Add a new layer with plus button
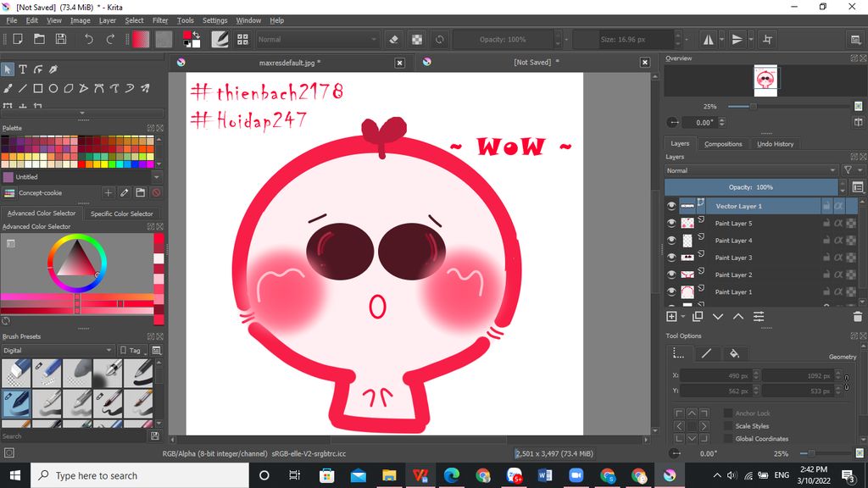The width and height of the screenshot is (868, 488). (671, 316)
